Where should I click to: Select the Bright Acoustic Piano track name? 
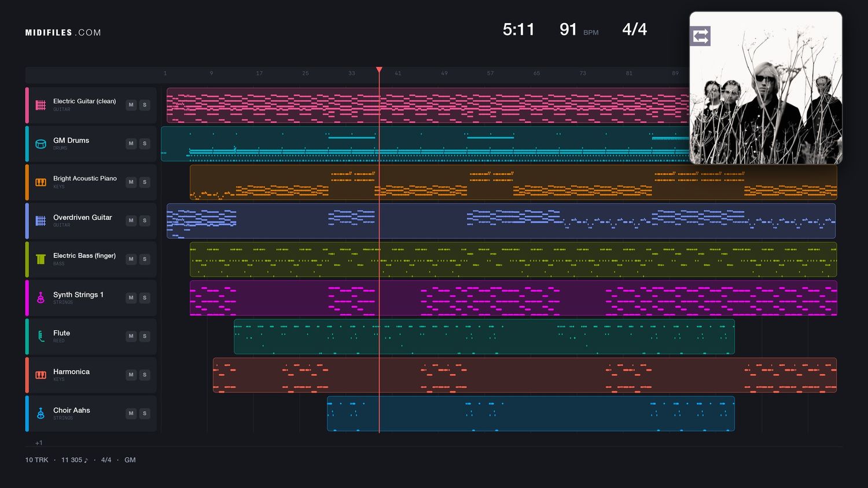[85, 179]
